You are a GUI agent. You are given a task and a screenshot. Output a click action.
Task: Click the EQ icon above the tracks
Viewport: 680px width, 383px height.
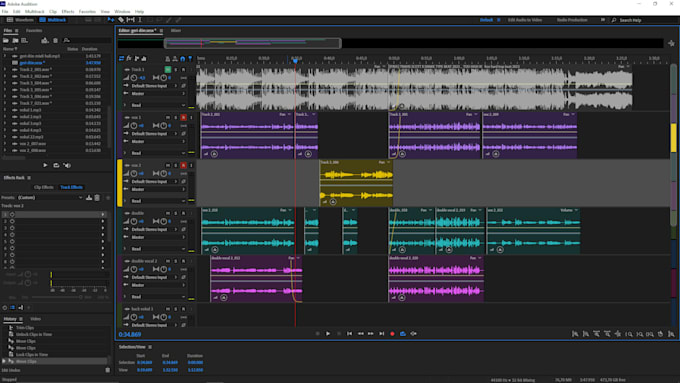[144, 59]
